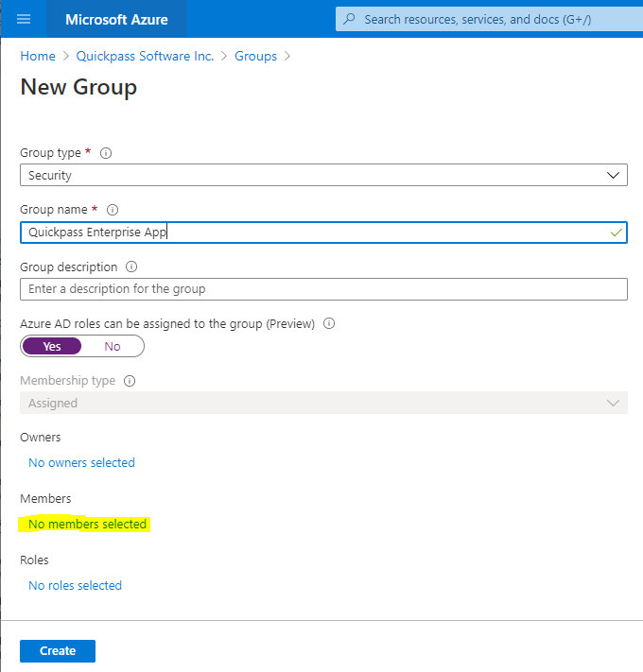The width and height of the screenshot is (643, 672).
Task: Click the New Group page heading
Action: [x=78, y=88]
